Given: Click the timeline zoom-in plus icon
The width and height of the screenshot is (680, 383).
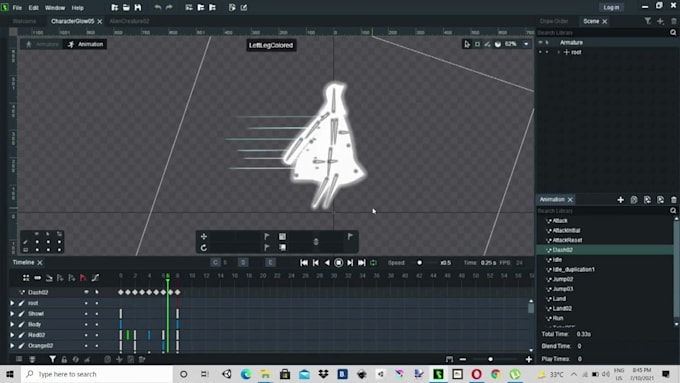Looking at the screenshot, I should (529, 359).
